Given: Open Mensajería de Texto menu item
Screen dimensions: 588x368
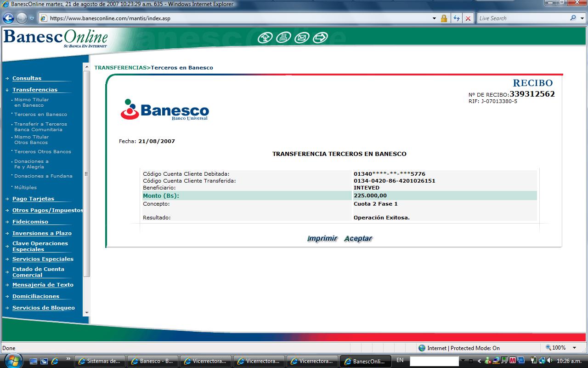Looking at the screenshot, I should point(43,285).
